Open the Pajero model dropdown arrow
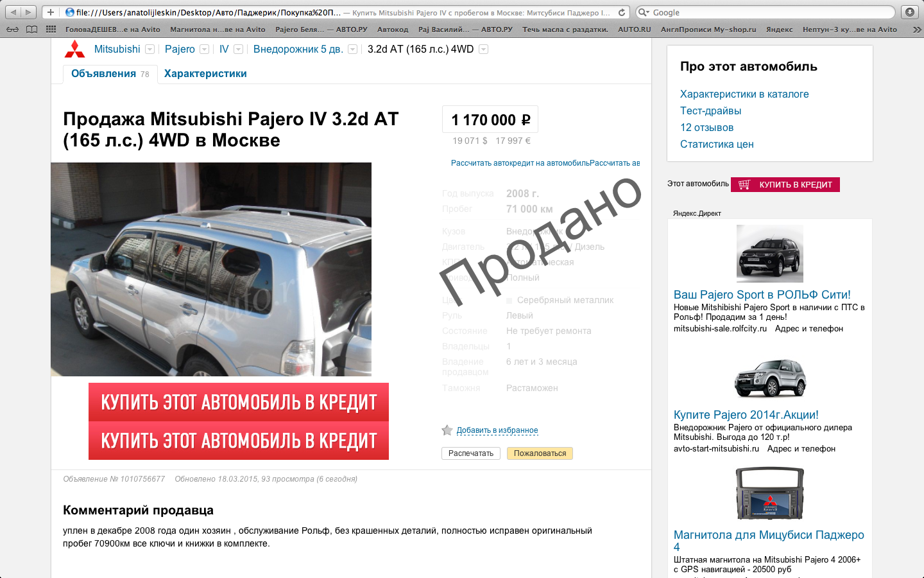Screen dimensions: 924x578 [x=205, y=49]
